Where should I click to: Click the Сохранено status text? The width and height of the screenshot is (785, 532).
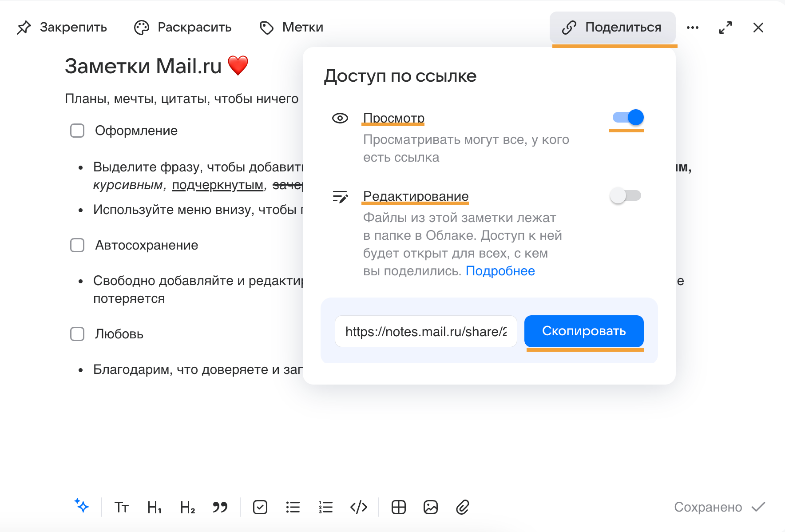pos(708,507)
